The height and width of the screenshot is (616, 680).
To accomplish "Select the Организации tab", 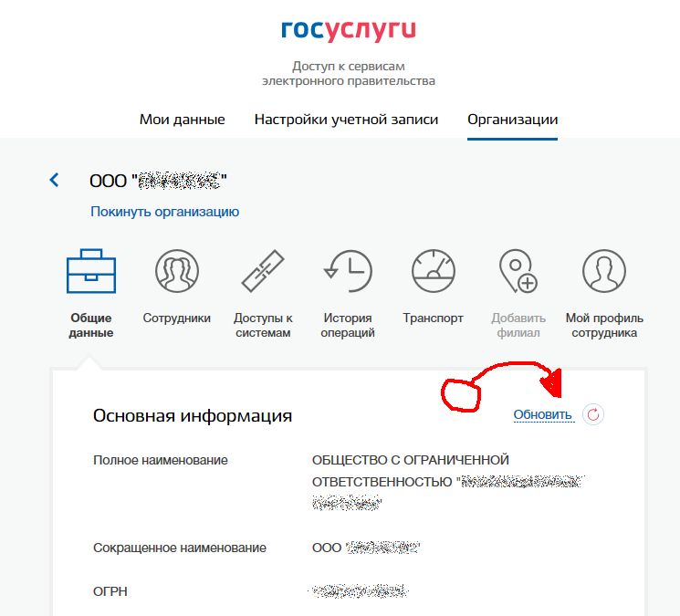I will click(x=513, y=120).
